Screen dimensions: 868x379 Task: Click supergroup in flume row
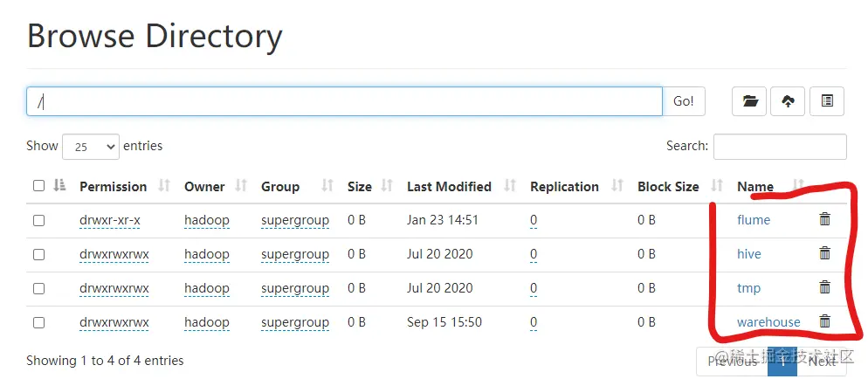click(x=295, y=220)
